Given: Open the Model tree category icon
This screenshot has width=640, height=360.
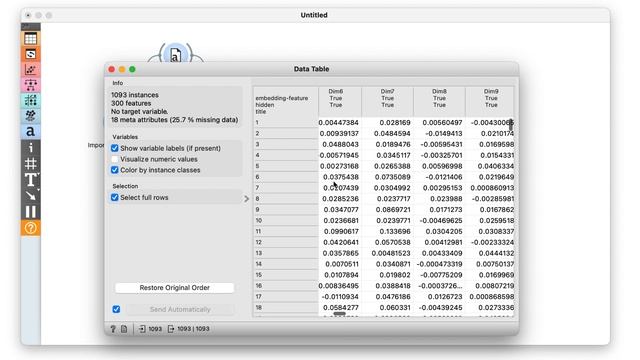Looking at the screenshot, I should pyautogui.click(x=31, y=85).
